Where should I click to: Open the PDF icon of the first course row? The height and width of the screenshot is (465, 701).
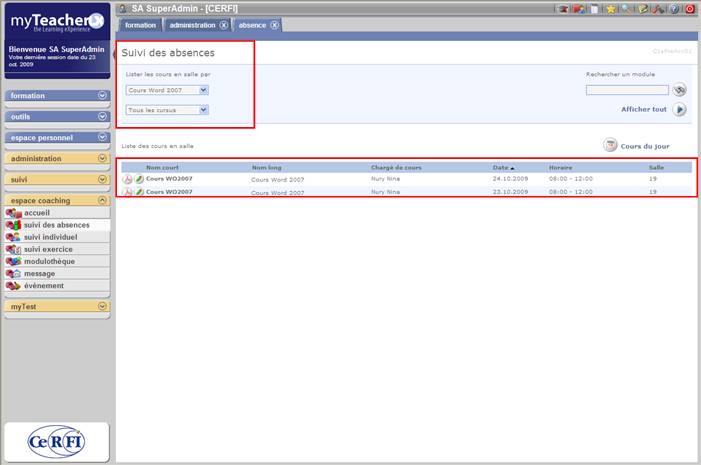pyautogui.click(x=128, y=179)
